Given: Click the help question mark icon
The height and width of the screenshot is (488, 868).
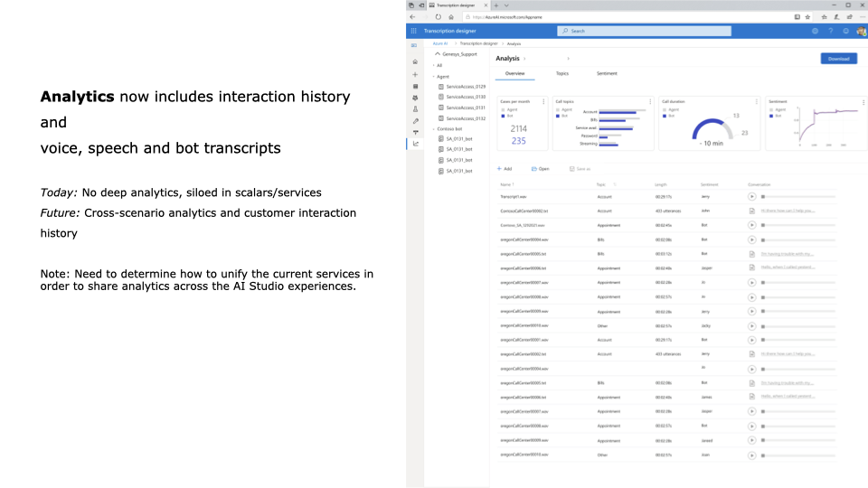Looking at the screenshot, I should 830,31.
